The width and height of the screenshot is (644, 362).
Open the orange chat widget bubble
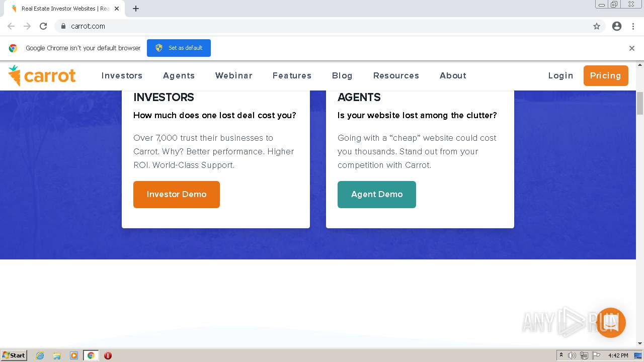[x=610, y=323]
